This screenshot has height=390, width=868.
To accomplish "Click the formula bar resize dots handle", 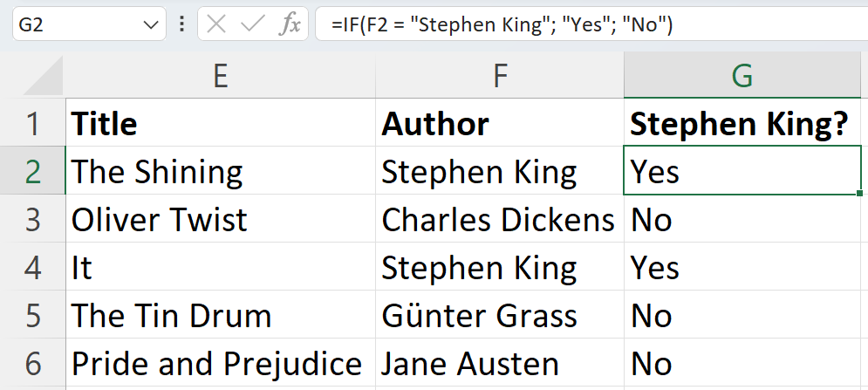I will tap(181, 24).
